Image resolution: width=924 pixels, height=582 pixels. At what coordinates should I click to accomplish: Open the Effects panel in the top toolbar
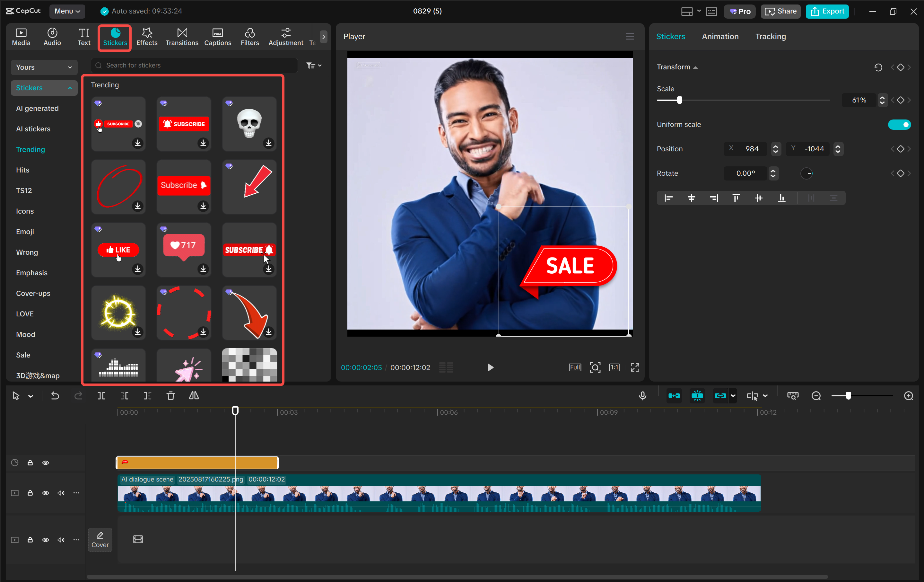(147, 37)
